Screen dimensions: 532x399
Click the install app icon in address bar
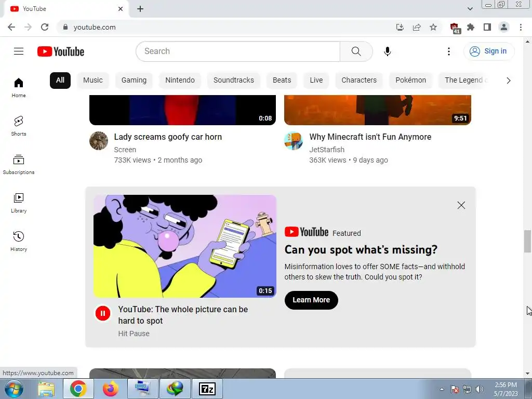pos(400,27)
